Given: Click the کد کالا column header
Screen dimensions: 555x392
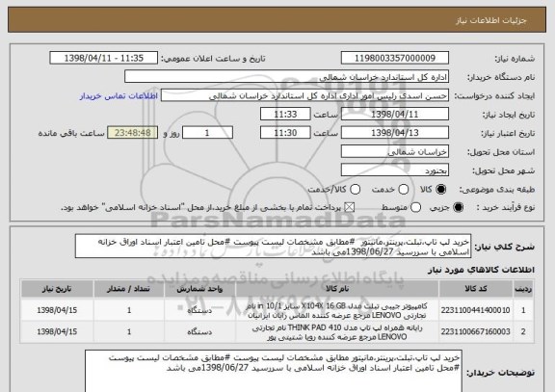Looking at the screenshot, I should click(476, 289).
